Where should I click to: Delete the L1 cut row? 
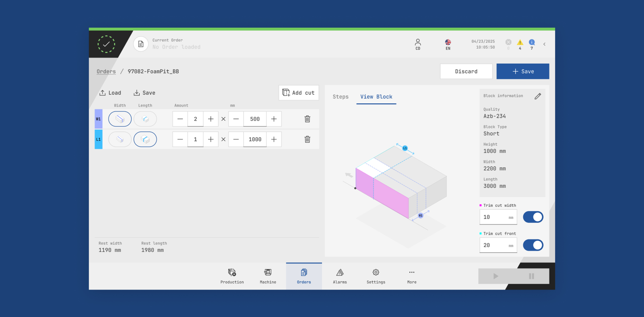point(307,139)
